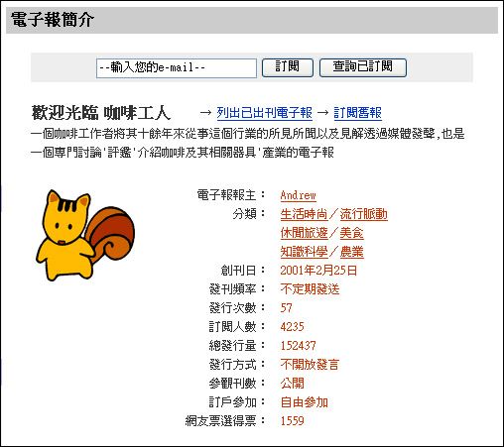Click the subscriber count 4235
This screenshot has width=504, height=447.
292,327
